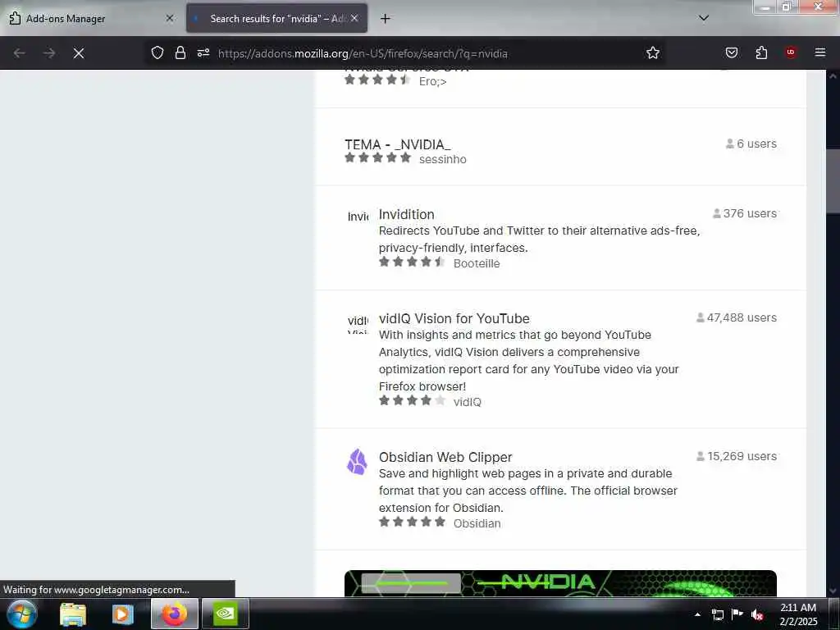Screen dimensions: 840x630
Task: Click the muted volume tray icon
Action: coord(757,614)
